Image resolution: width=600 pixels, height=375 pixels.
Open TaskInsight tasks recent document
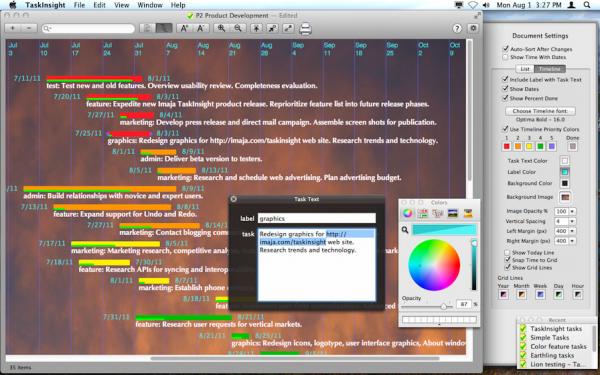[x=556, y=329]
